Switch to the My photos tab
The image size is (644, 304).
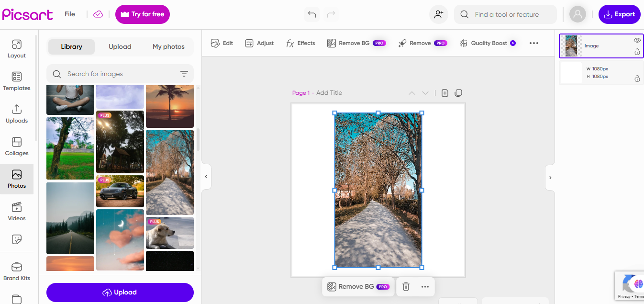tap(168, 46)
